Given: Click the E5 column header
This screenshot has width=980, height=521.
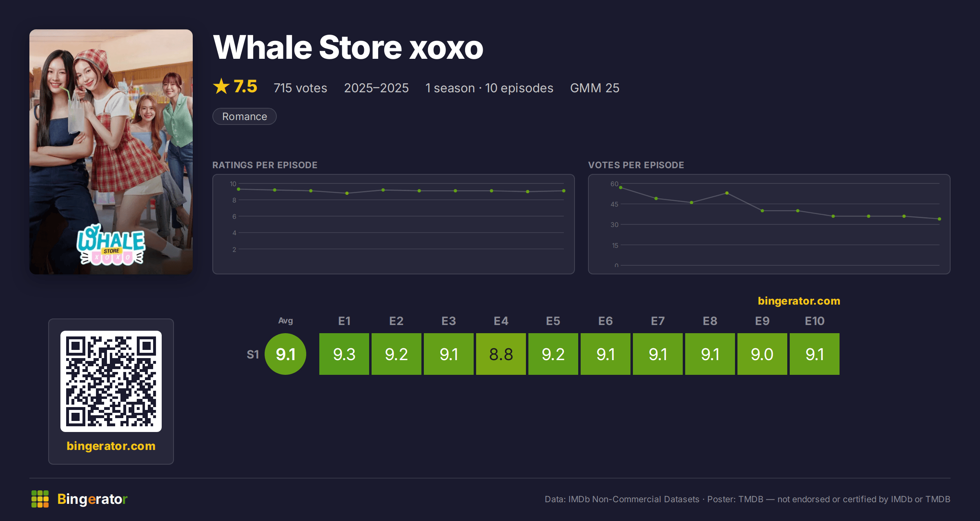Looking at the screenshot, I should tap(553, 321).
